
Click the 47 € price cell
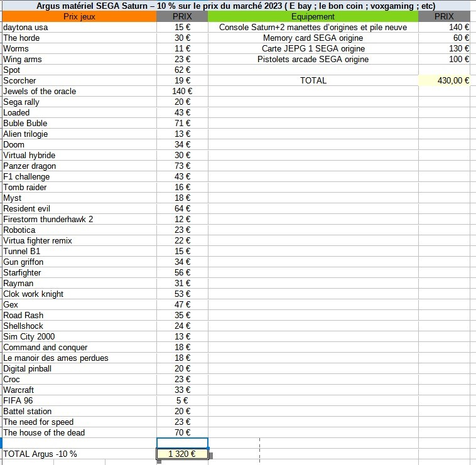click(182, 304)
